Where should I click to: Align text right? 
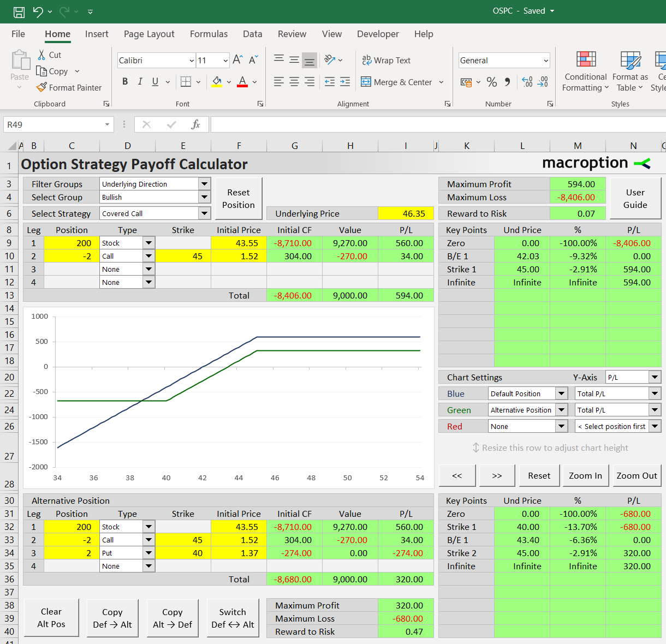[310, 82]
